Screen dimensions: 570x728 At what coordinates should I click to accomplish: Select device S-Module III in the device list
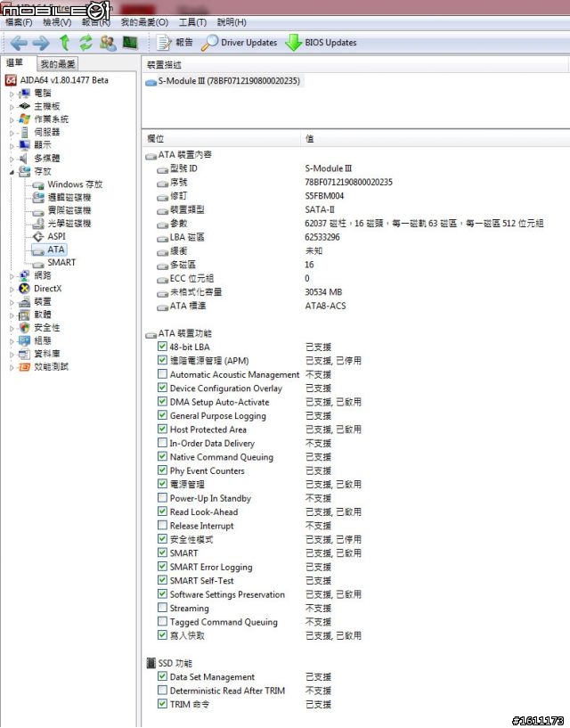click(224, 81)
